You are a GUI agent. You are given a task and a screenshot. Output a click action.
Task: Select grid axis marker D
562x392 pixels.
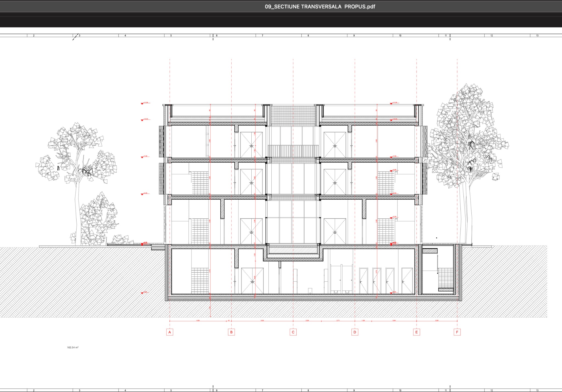pos(355,332)
